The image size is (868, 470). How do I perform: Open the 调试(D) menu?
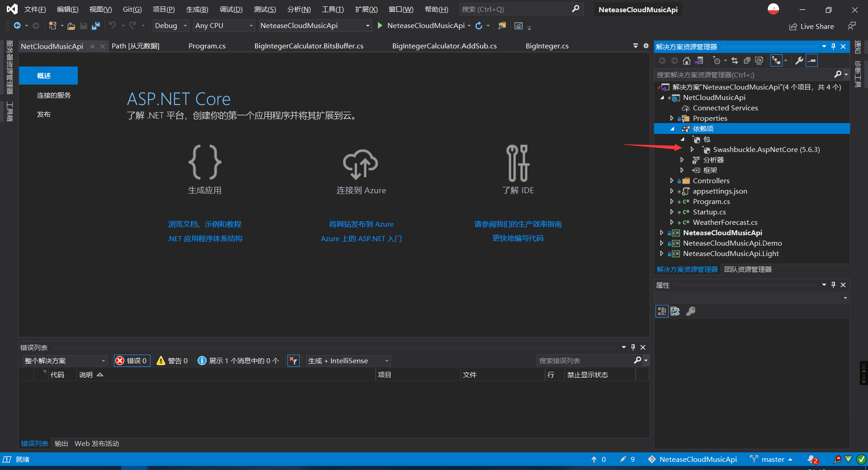pos(231,9)
